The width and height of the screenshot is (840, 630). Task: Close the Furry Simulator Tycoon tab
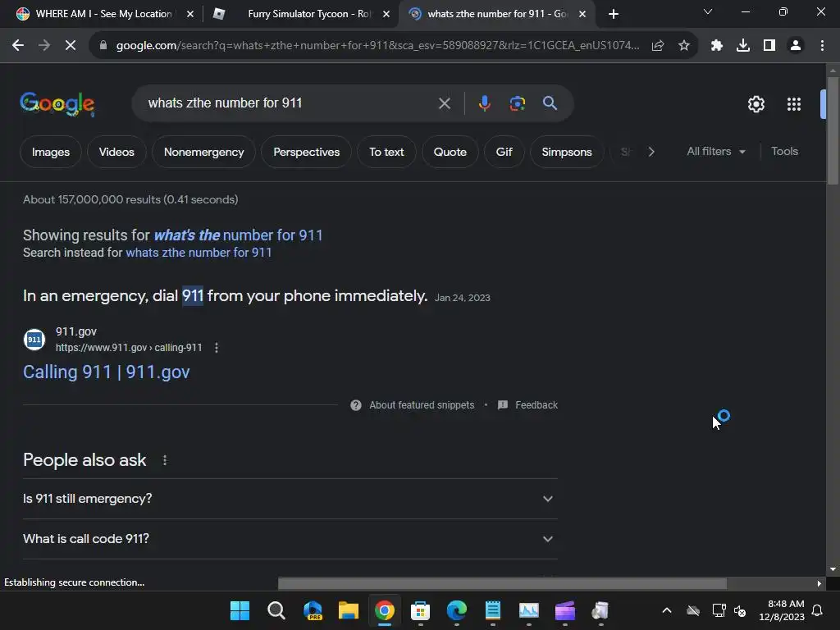point(386,14)
